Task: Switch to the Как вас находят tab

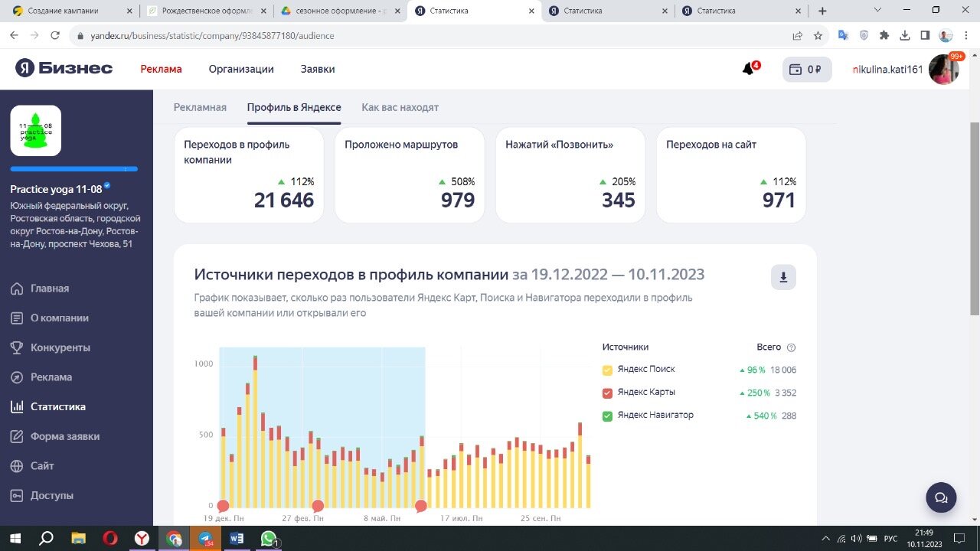Action: [400, 107]
